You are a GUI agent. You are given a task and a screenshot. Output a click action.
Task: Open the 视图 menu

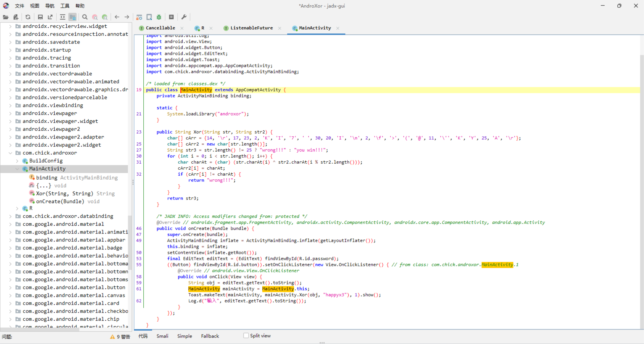pyautogui.click(x=35, y=6)
